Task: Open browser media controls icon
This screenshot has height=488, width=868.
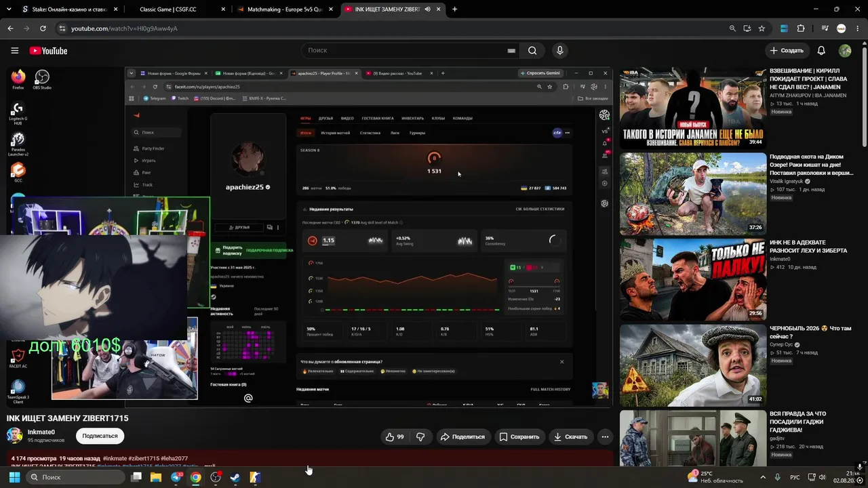Action: click(825, 28)
